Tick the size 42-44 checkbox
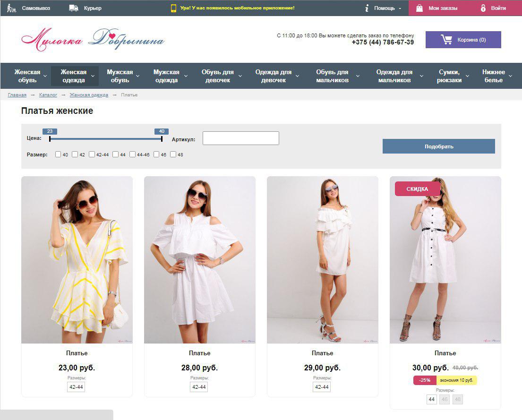 pos(92,154)
